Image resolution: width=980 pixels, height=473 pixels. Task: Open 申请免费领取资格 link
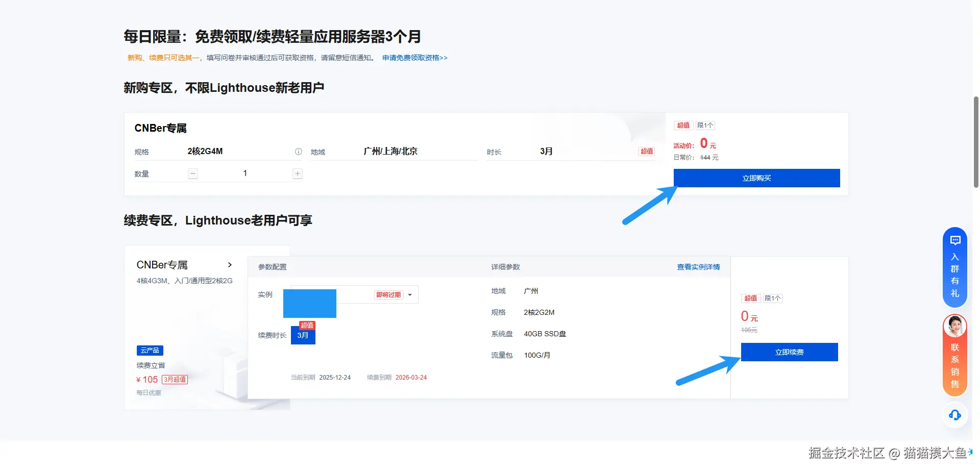pyautogui.click(x=414, y=58)
